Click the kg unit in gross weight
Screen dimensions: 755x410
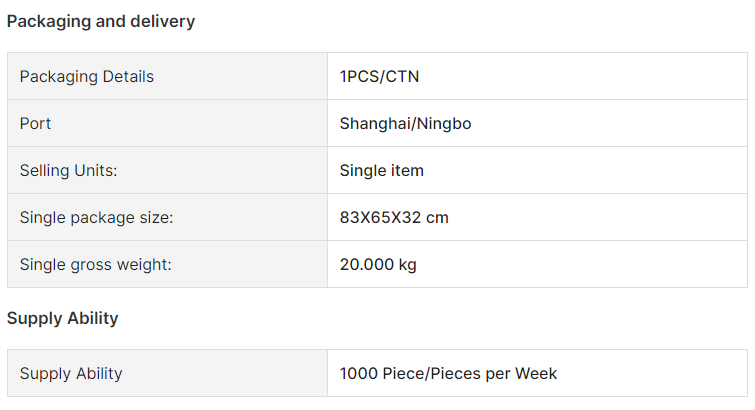(x=407, y=265)
